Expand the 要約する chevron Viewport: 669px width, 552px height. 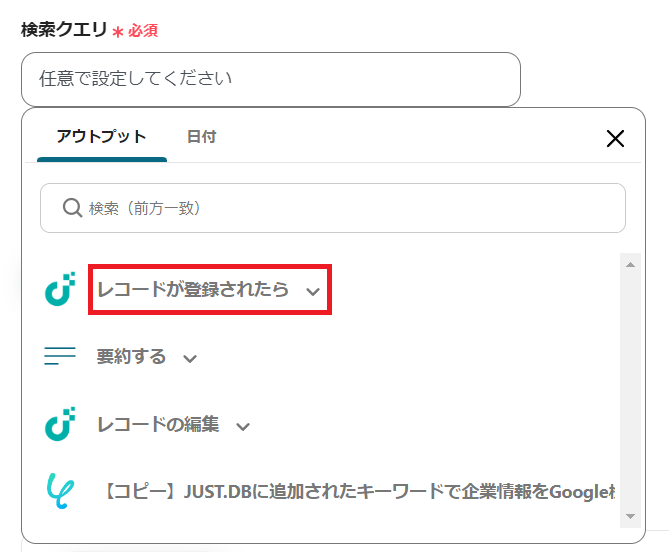[190, 357]
